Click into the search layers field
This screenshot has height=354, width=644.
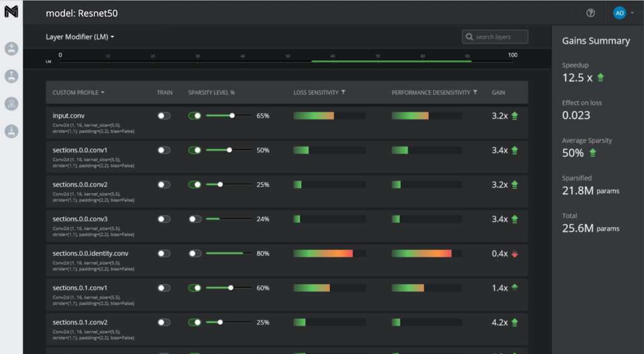coord(495,36)
